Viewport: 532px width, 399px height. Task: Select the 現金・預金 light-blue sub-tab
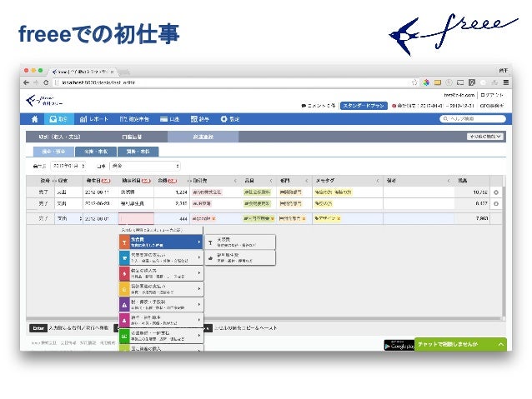pos(53,152)
